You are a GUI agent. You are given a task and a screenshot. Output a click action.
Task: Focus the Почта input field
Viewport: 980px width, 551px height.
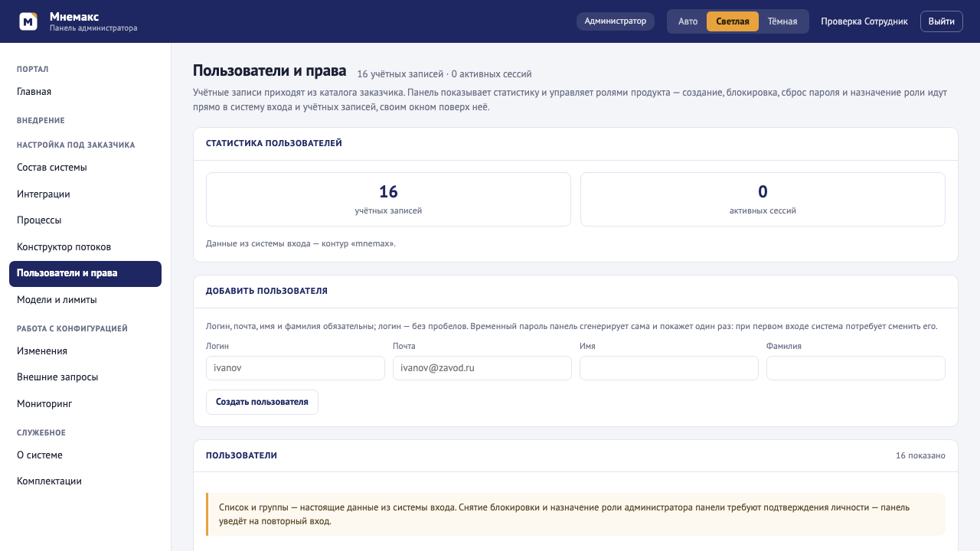[482, 368]
